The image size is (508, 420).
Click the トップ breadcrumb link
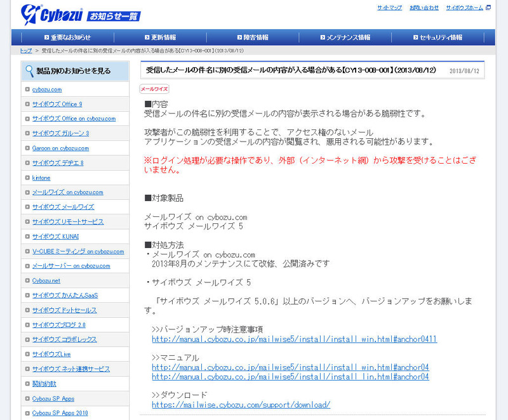tap(26, 50)
